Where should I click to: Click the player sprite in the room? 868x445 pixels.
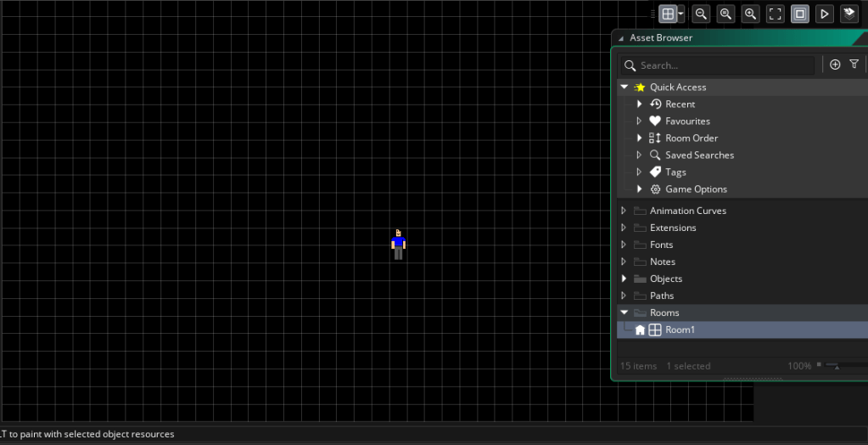398,245
